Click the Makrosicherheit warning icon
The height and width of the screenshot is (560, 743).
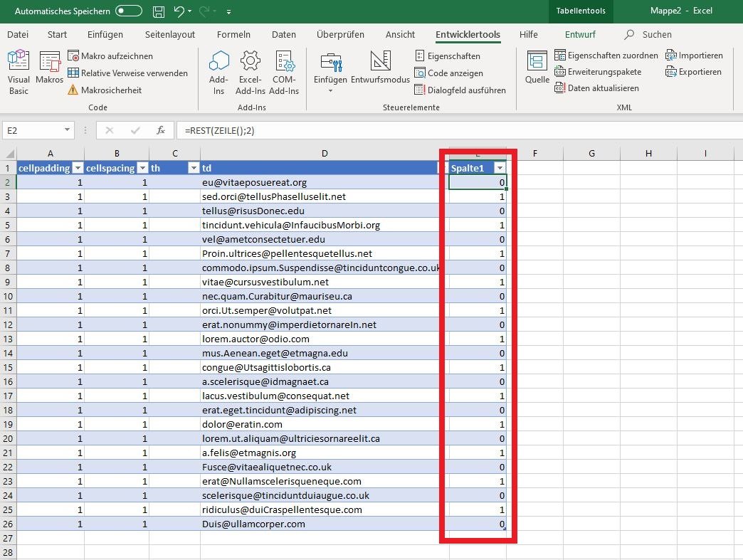tap(73, 90)
